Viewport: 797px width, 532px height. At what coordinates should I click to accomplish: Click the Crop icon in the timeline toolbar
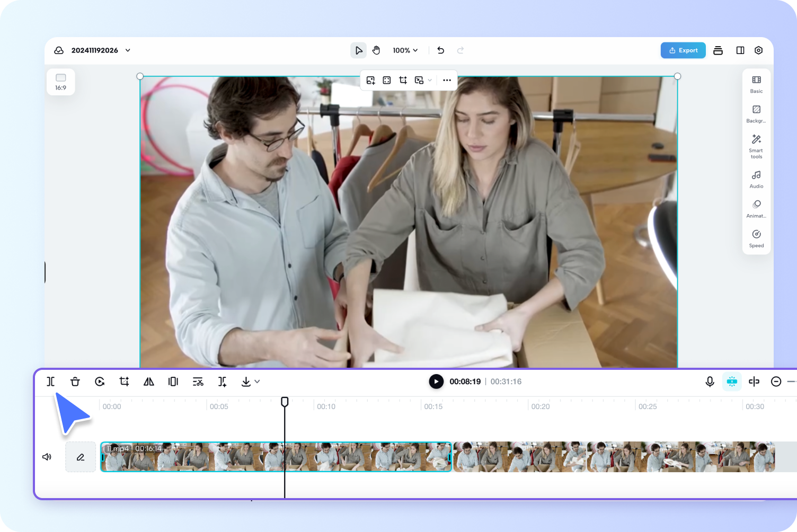click(123, 381)
